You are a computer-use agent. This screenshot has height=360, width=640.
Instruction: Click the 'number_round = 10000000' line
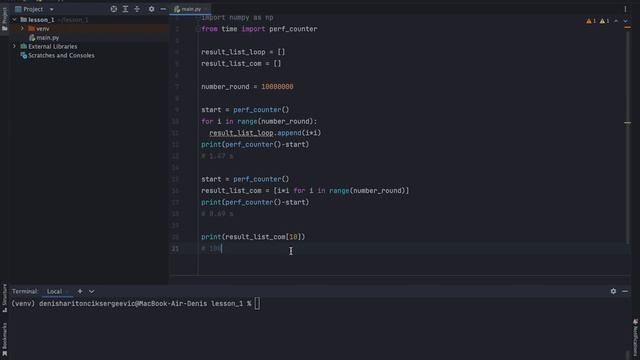click(x=247, y=87)
